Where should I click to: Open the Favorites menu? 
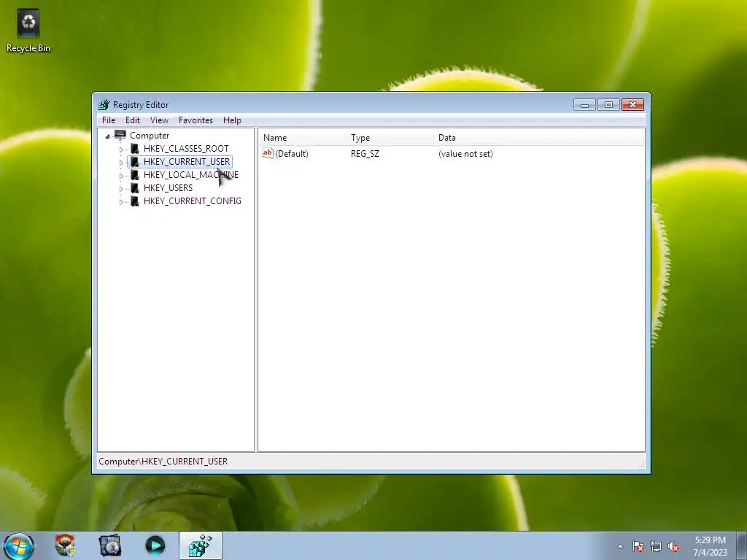point(196,120)
